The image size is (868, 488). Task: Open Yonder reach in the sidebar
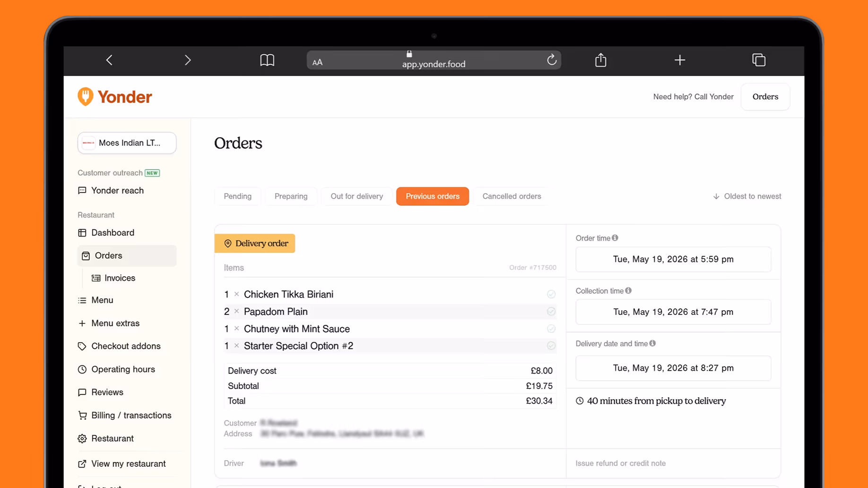[117, 191]
